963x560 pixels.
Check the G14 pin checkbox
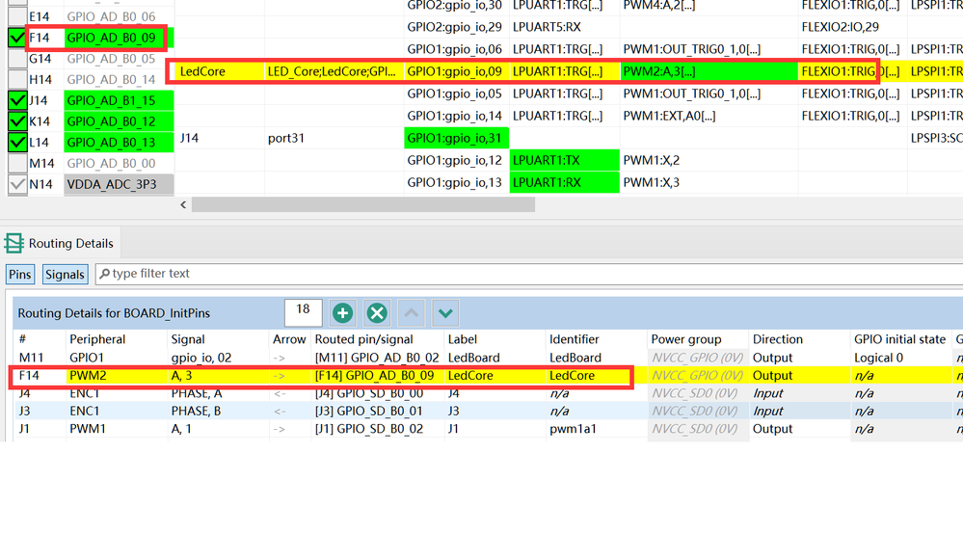click(x=17, y=59)
